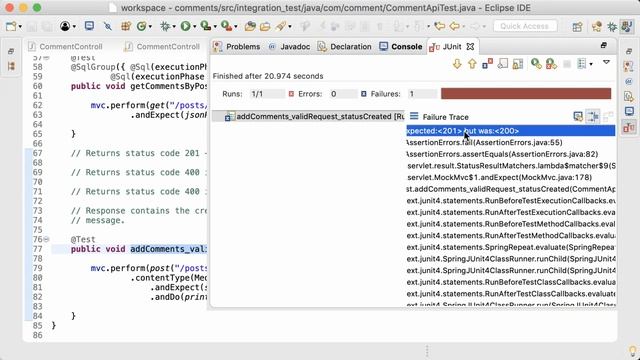640x360 pixels.
Task: Click the Quick Access search field
Action: click(524, 26)
